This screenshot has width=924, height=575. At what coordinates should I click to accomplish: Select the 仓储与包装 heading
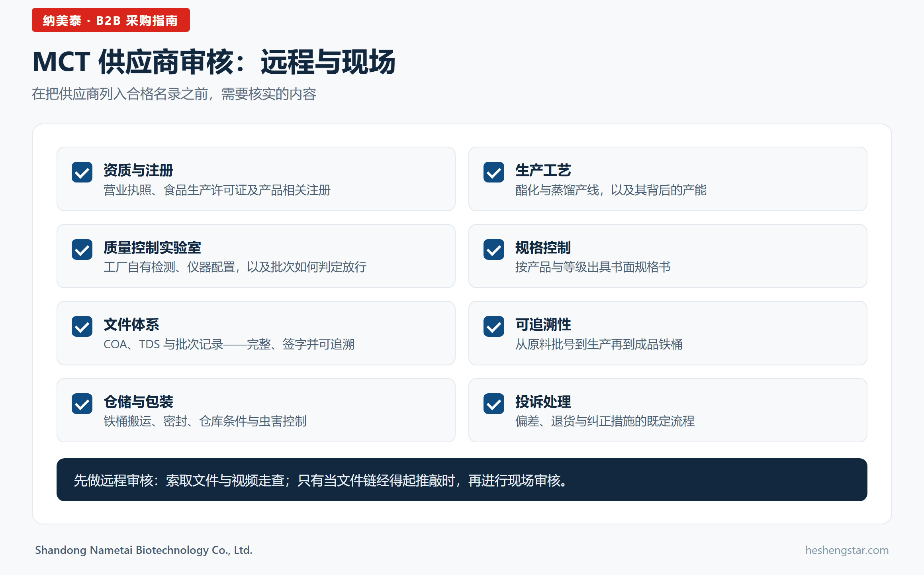(x=138, y=402)
